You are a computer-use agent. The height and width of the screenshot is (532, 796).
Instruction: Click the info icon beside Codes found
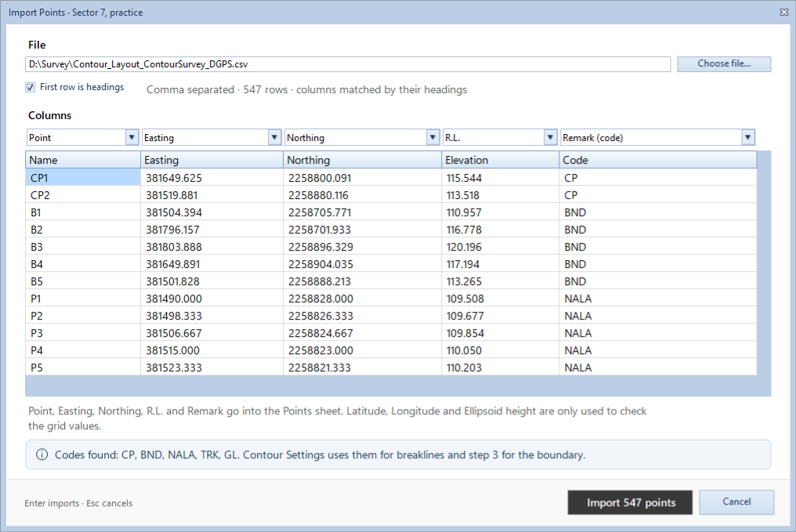point(42,454)
